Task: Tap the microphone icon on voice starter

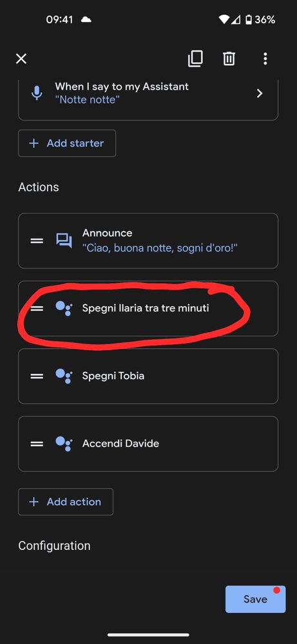Action: click(x=37, y=93)
